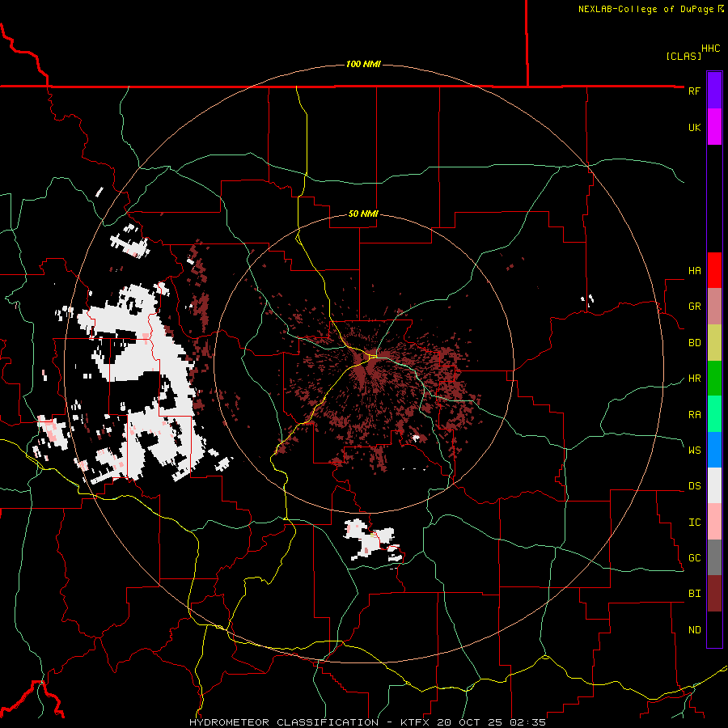Click the DS white legend swatch
The height and width of the screenshot is (728, 728).
click(x=714, y=485)
